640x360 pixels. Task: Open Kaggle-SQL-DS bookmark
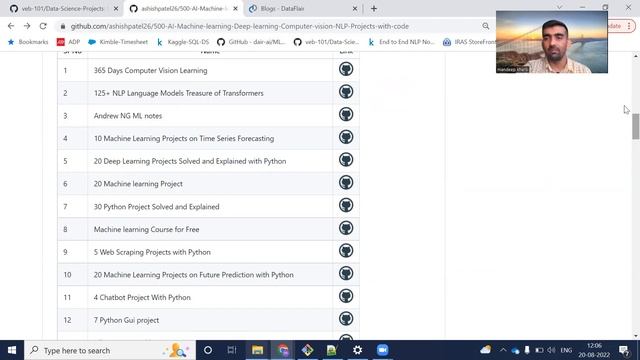pyautogui.click(x=183, y=42)
